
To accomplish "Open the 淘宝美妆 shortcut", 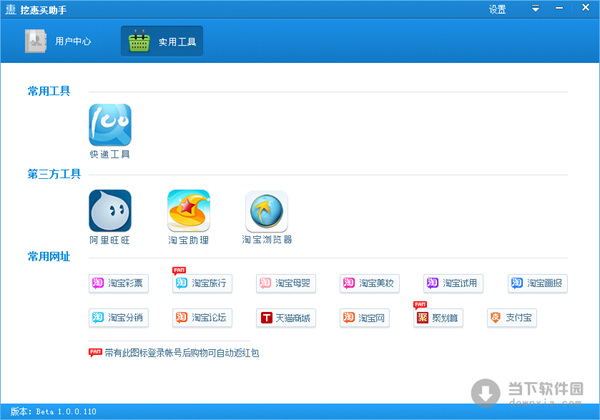I will pyautogui.click(x=370, y=283).
